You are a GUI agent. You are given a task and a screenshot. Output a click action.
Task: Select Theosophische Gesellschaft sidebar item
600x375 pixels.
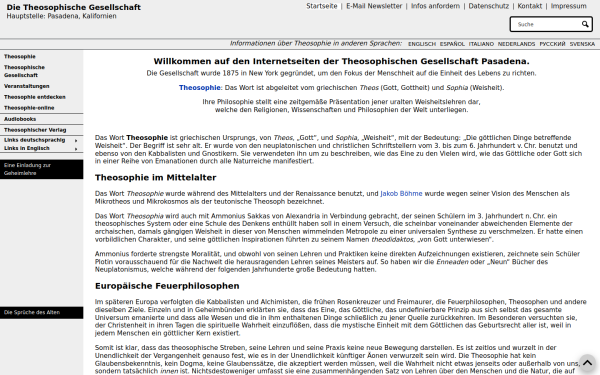(x=24, y=71)
